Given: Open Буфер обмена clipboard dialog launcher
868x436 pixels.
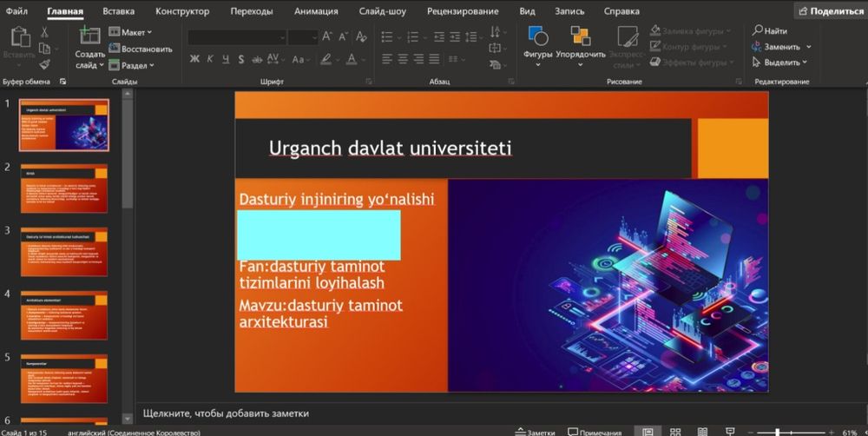Looking at the screenshot, I should [x=62, y=82].
